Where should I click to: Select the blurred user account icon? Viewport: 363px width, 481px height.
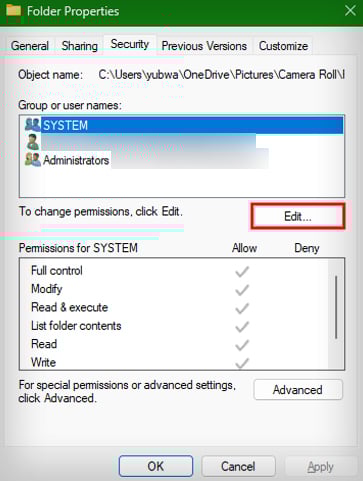coord(32,142)
